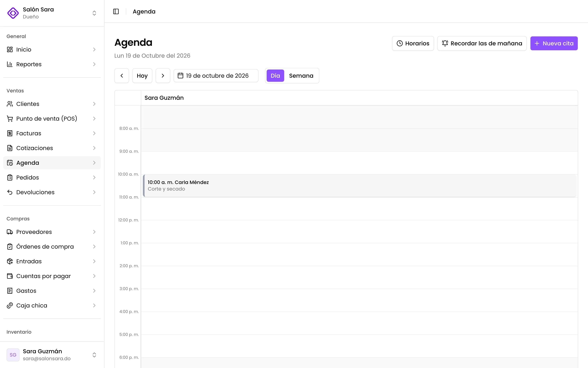Open the 19 de octubre de 2026 date picker

click(216, 76)
